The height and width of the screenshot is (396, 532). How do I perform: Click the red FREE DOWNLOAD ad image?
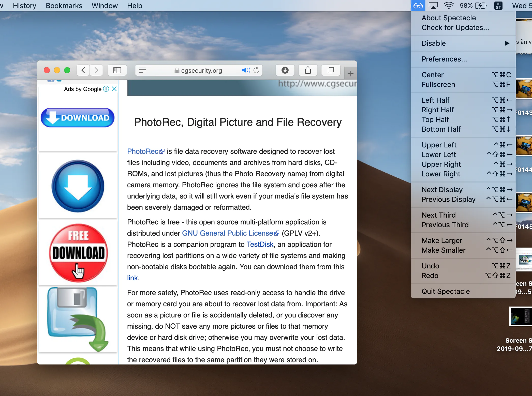tap(78, 253)
